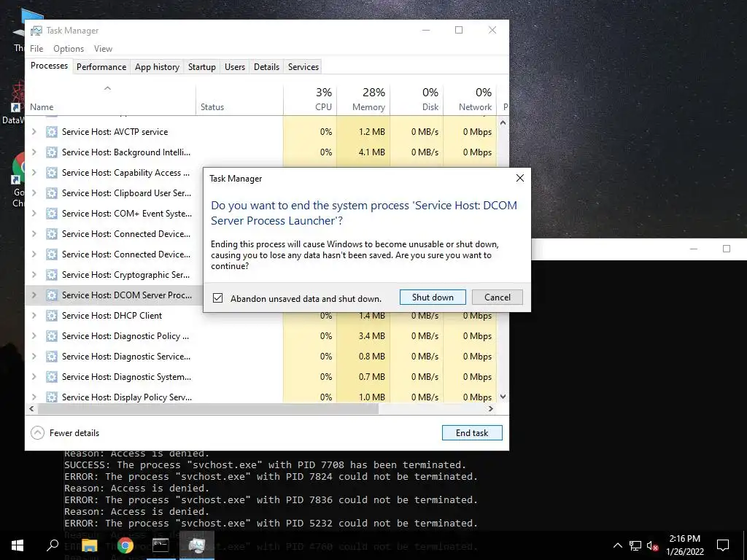The image size is (747, 560).
Task: Switch to the Startup tab
Action: pos(201,67)
